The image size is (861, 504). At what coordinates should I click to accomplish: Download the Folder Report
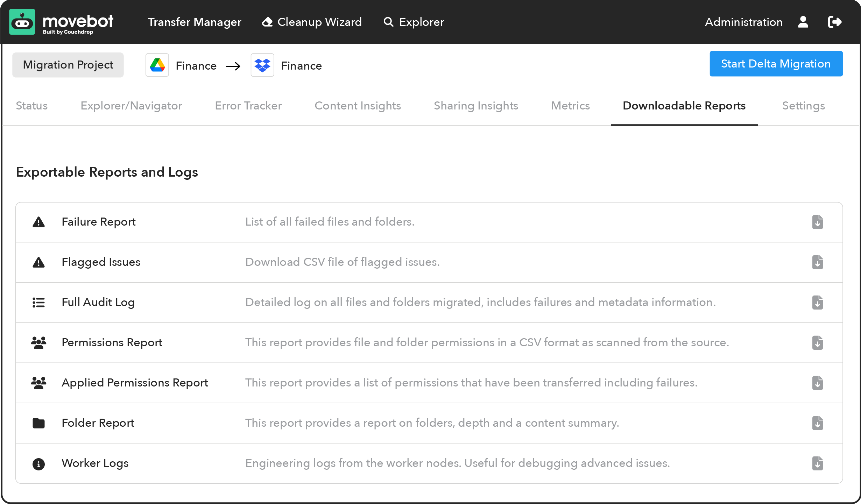tap(817, 423)
